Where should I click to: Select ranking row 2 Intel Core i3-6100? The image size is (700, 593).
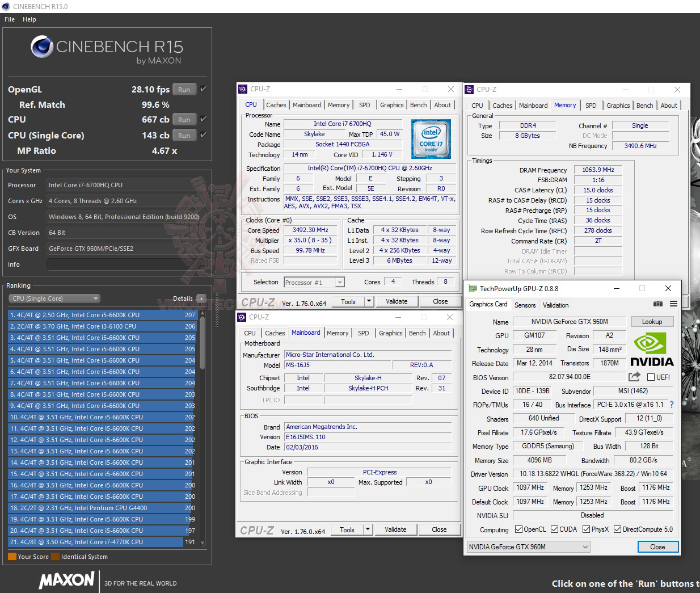[102, 326]
